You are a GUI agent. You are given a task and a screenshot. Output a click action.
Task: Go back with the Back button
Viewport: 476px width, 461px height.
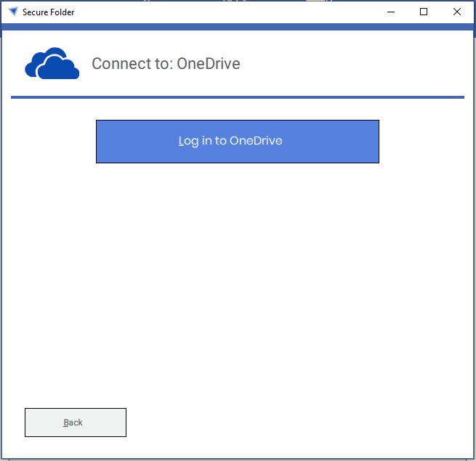tap(76, 423)
